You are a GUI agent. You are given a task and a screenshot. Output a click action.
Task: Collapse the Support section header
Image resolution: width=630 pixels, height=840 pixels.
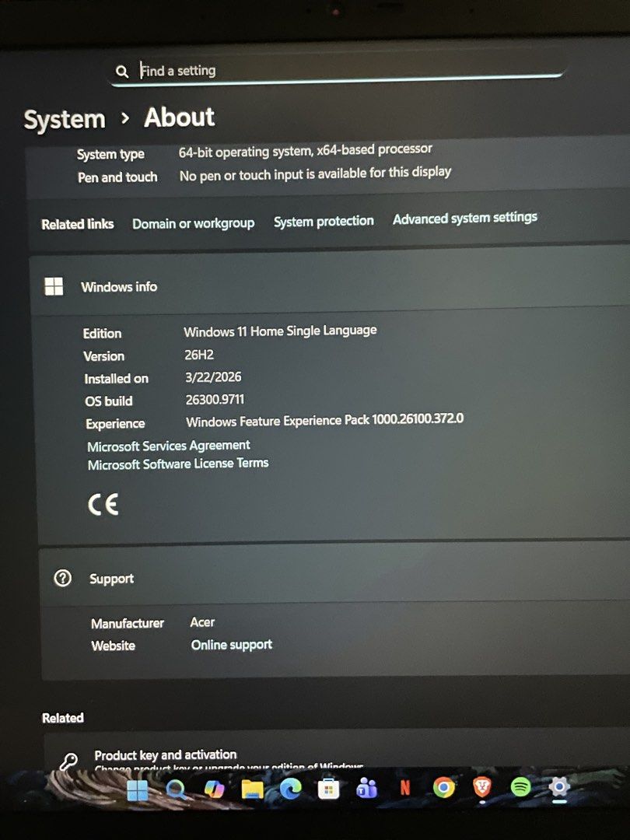coord(334,575)
